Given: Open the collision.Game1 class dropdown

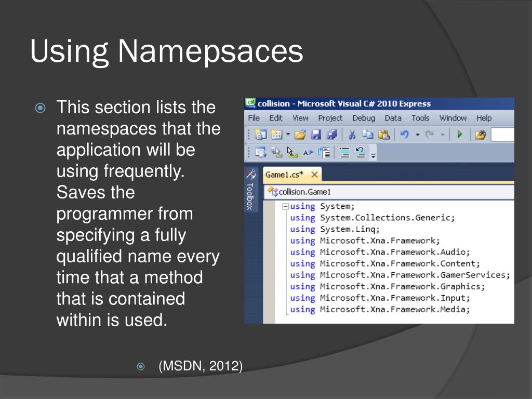Looking at the screenshot, I should [x=389, y=192].
